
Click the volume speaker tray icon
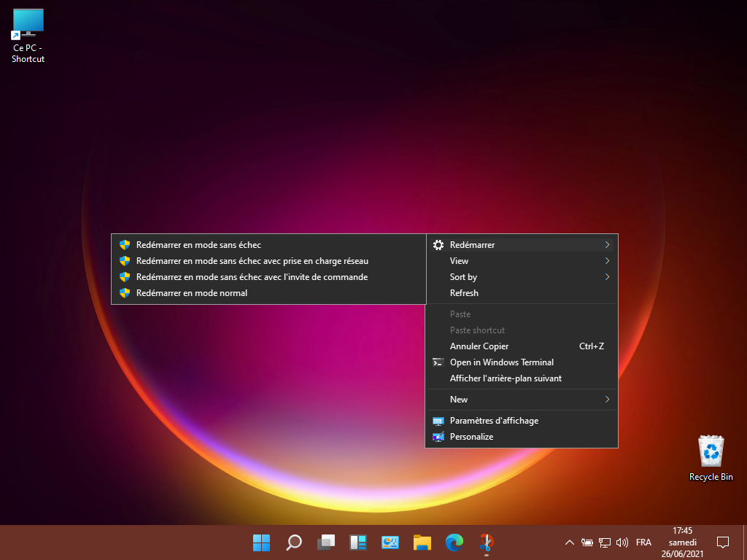click(622, 542)
